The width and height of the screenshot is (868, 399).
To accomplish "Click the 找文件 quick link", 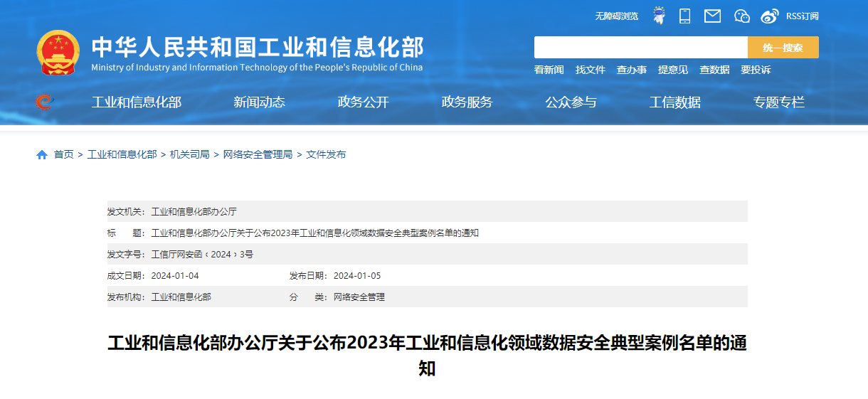I will pyautogui.click(x=590, y=70).
